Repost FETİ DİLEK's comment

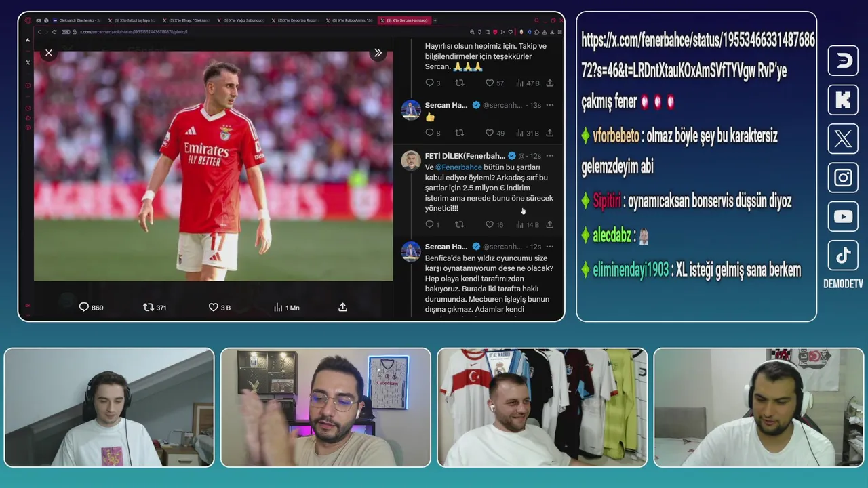tap(459, 224)
